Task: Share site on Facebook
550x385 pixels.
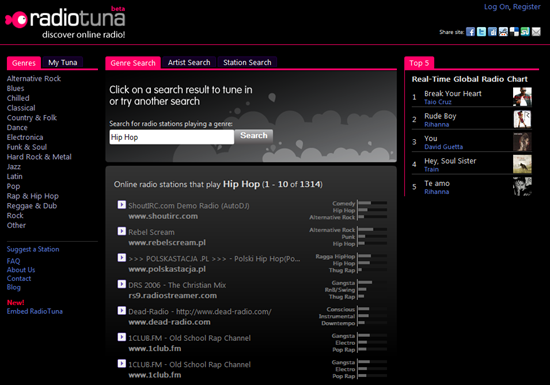Action: coord(470,32)
